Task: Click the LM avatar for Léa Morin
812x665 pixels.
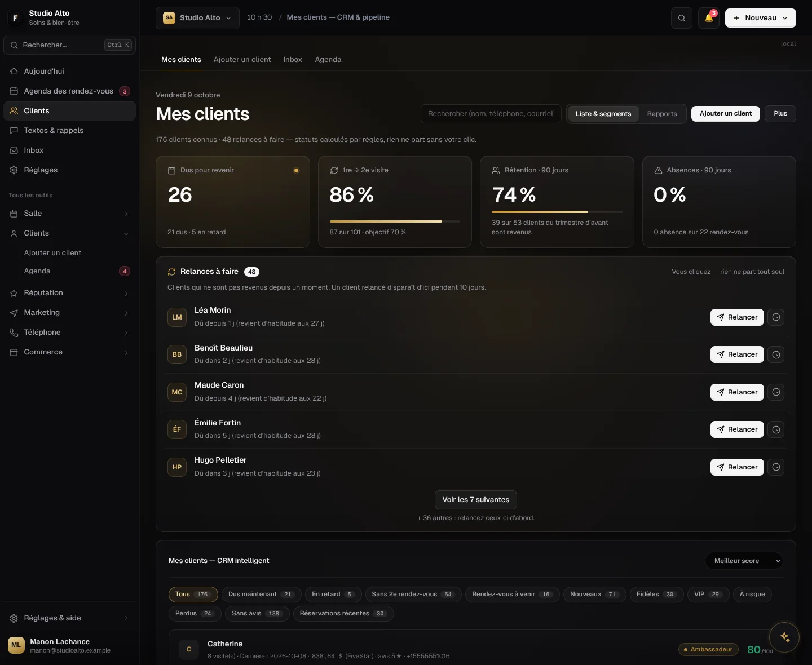Action: [x=177, y=317]
